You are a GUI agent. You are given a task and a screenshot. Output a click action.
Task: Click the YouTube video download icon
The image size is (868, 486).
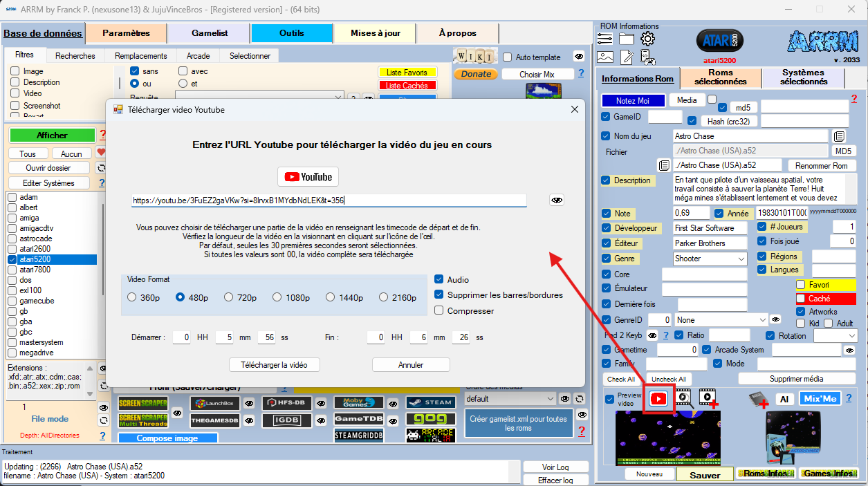coord(658,398)
